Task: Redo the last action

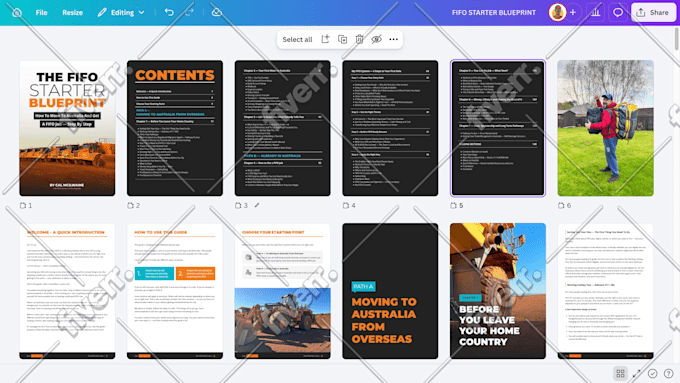Action: tap(189, 12)
